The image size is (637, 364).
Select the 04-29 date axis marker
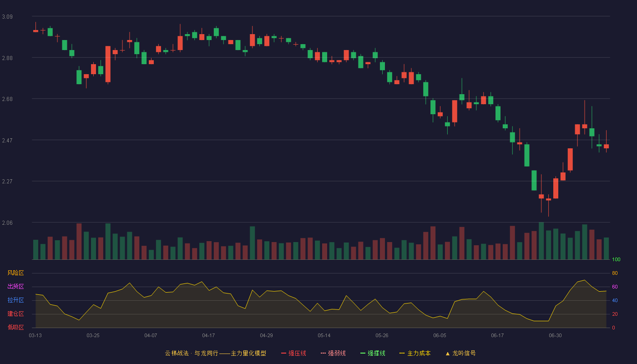point(266,335)
